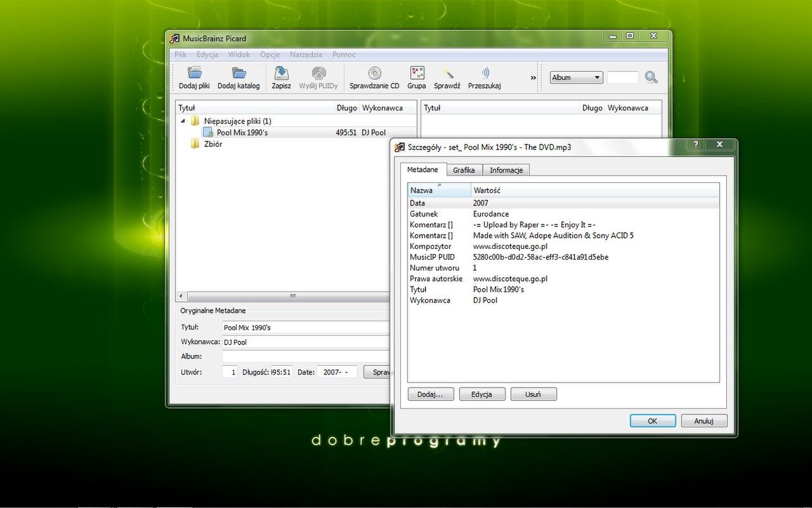Click the Date field showing 2007
The width and height of the screenshot is (812, 508).
point(337,372)
